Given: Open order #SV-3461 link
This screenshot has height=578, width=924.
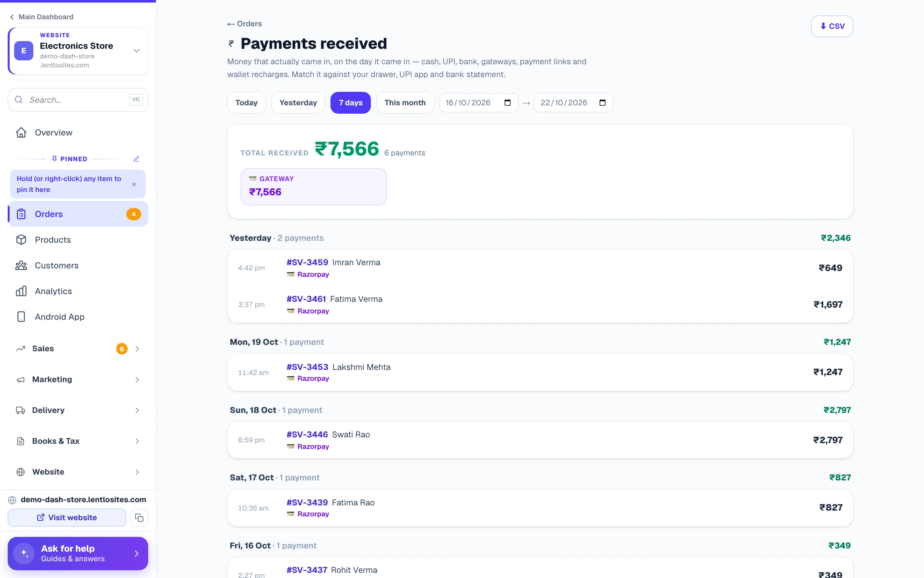Looking at the screenshot, I should tap(306, 299).
